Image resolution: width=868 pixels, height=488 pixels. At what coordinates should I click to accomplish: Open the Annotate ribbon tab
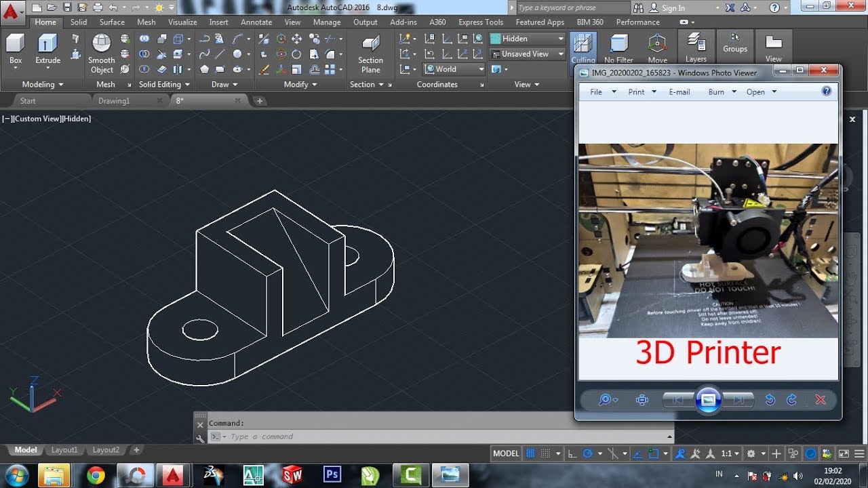point(256,22)
